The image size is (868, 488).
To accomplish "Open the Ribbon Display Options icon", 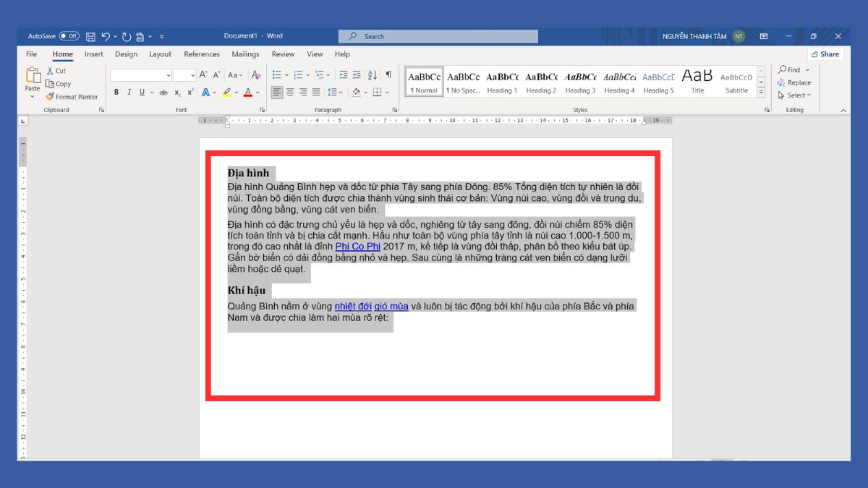I will point(764,36).
